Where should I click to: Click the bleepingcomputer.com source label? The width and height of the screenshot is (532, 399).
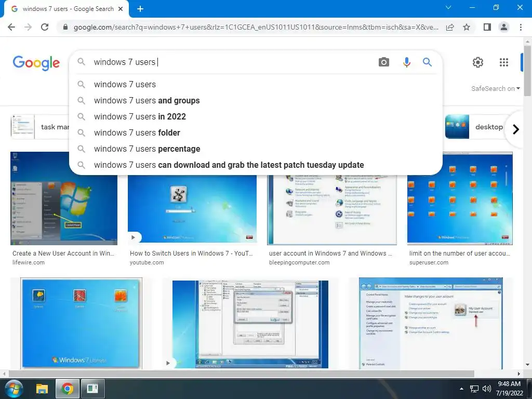click(x=299, y=262)
